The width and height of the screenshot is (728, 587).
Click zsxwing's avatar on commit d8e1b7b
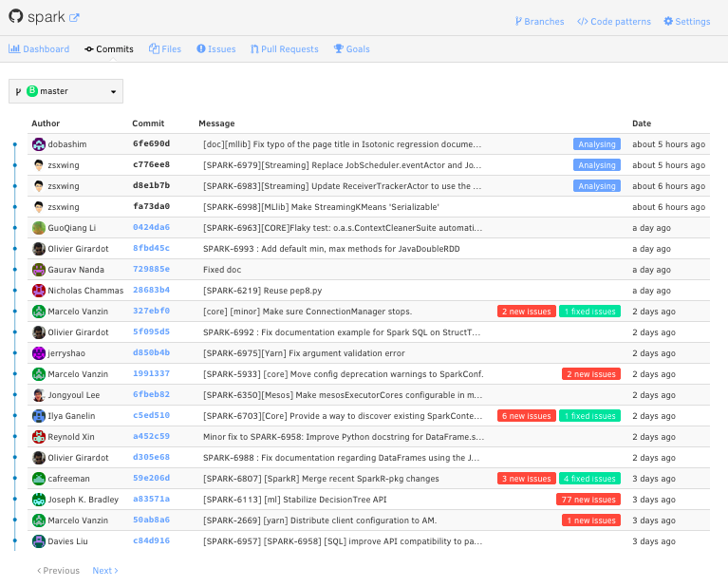(39, 186)
